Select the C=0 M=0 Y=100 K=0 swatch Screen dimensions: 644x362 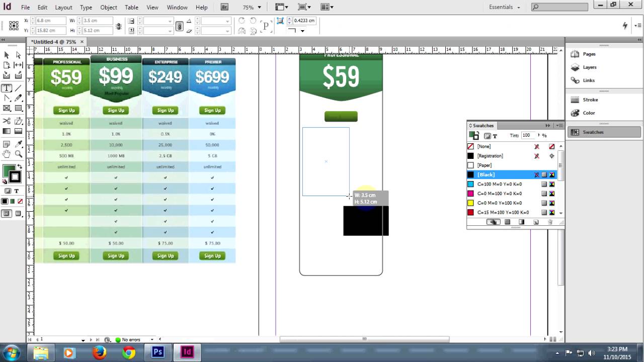point(512,203)
